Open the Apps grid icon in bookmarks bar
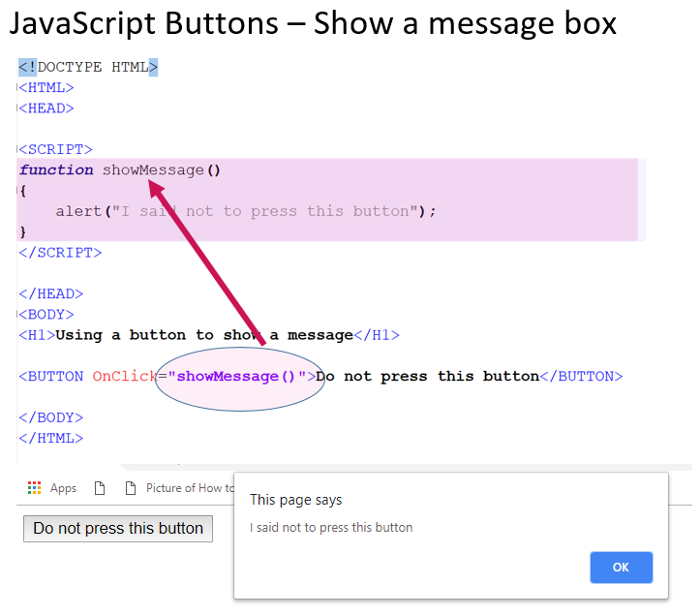This screenshot has height=616, width=700. click(x=35, y=488)
